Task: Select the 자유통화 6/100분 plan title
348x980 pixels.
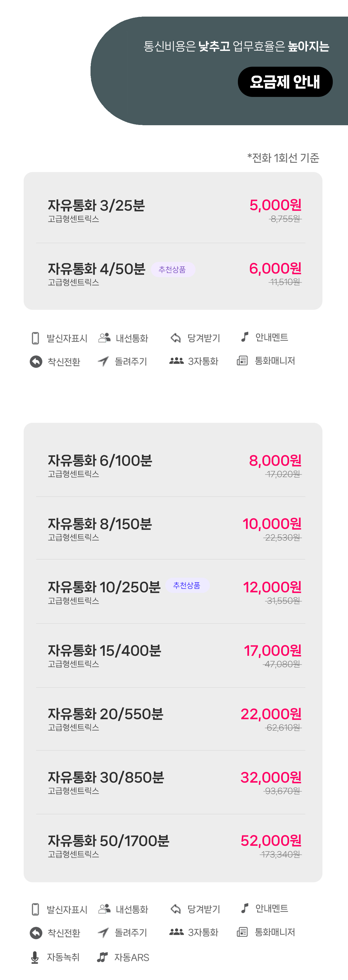Action: (100, 461)
